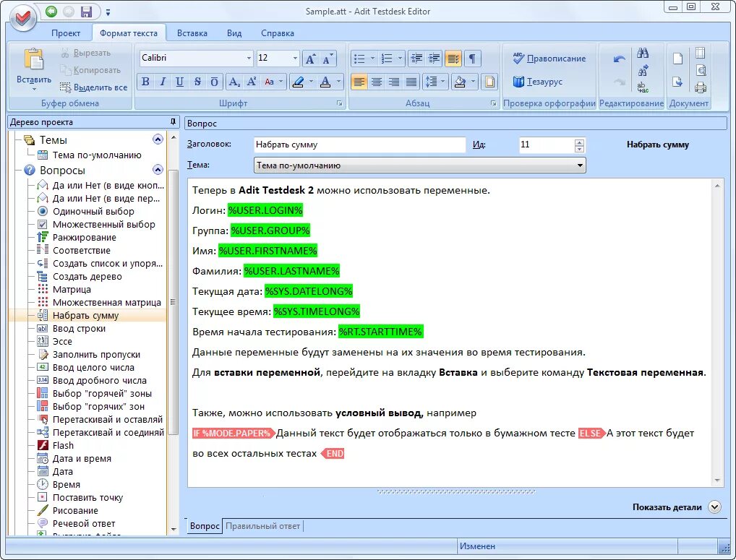Toggle subscript formatting

234,82
